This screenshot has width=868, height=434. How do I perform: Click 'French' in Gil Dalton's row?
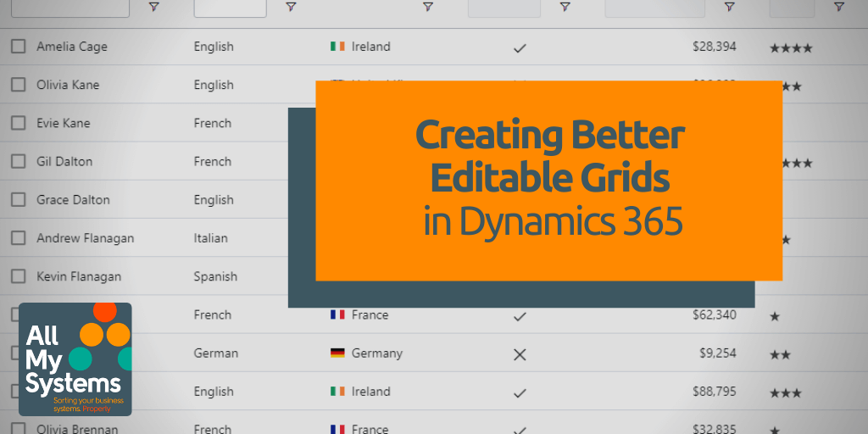click(x=213, y=161)
